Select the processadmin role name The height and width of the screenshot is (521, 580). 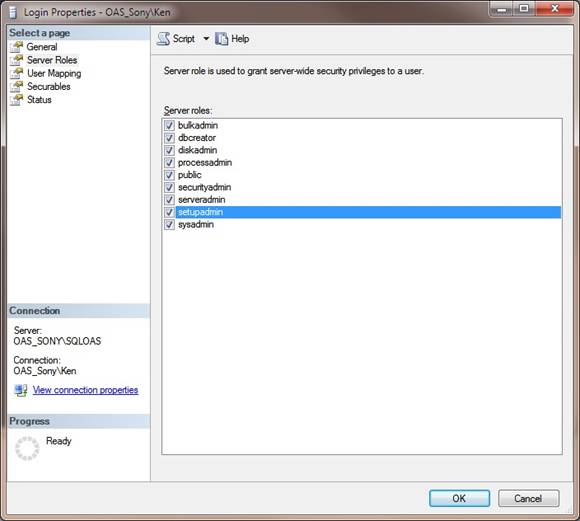click(x=205, y=163)
